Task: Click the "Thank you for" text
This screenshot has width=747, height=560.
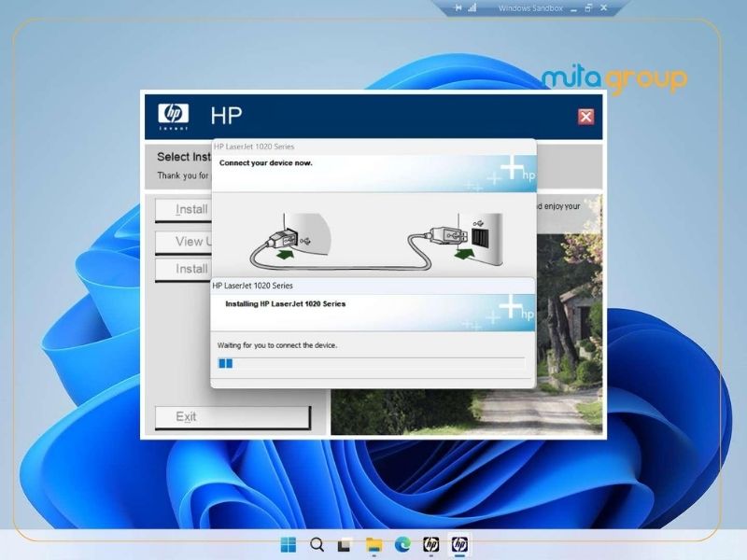Action: click(x=183, y=175)
